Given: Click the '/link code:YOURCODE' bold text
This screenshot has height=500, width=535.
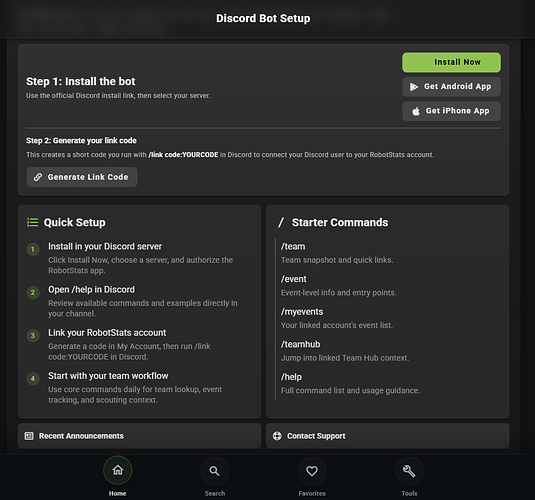Looking at the screenshot, I should tap(183, 155).
